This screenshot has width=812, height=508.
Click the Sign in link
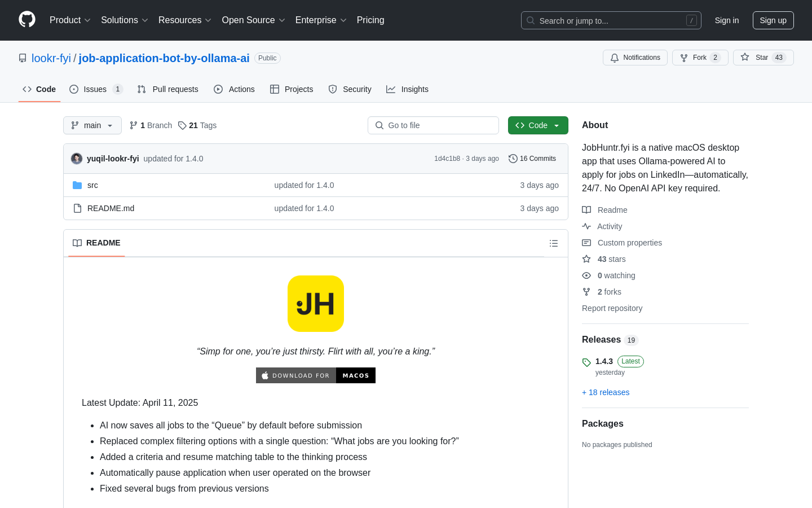727,20
